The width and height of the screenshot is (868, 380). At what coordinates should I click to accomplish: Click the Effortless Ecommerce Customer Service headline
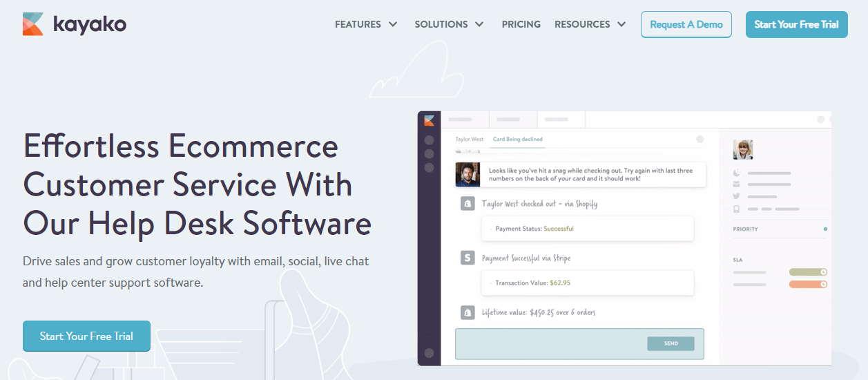tap(197, 184)
